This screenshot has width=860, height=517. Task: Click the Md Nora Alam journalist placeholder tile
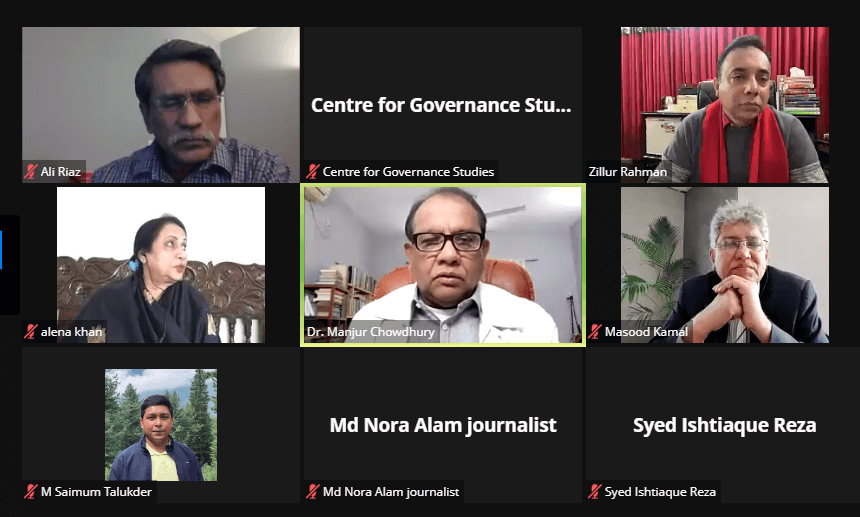tap(443, 425)
